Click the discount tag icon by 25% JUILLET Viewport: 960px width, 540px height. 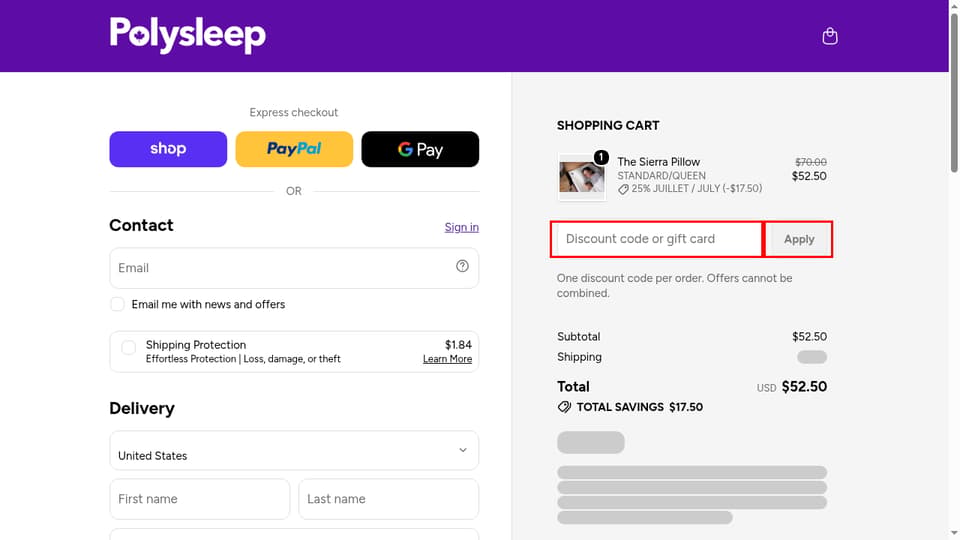point(623,189)
